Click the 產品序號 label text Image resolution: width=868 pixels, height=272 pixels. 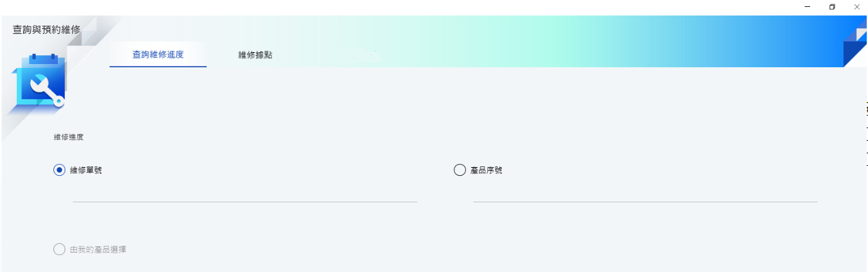(486, 170)
